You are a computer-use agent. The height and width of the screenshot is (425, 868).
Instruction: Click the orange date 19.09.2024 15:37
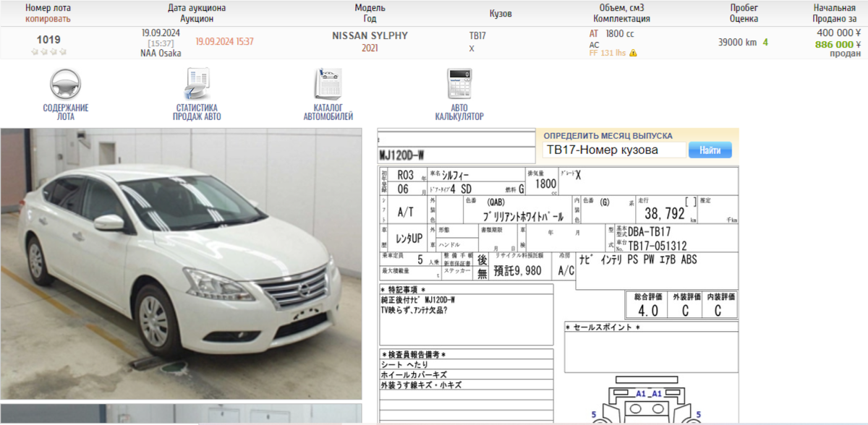pyautogui.click(x=224, y=42)
